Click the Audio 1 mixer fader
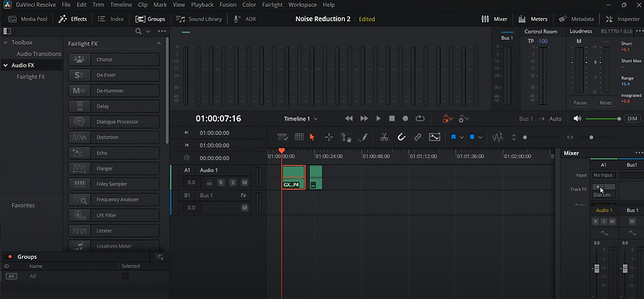 pos(596,269)
